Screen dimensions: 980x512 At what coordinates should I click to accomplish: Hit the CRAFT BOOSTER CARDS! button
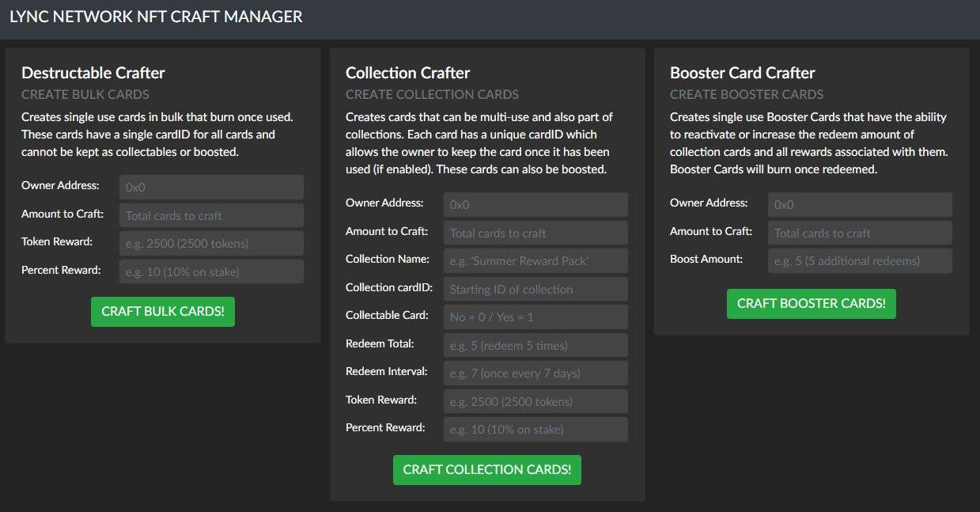click(811, 304)
